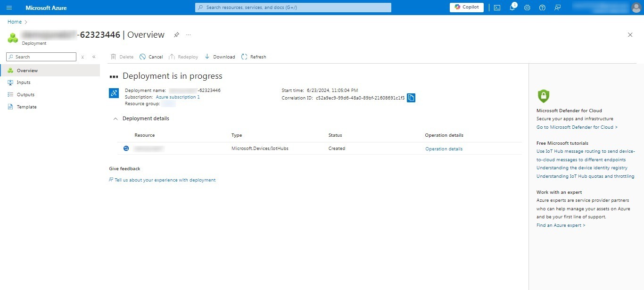
Task: Collapse the left navigation pane
Action: (94, 57)
